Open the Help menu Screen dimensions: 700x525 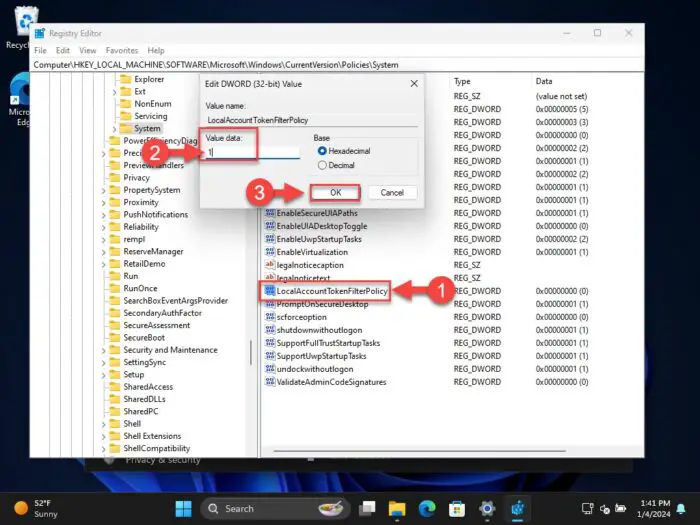[x=156, y=50]
